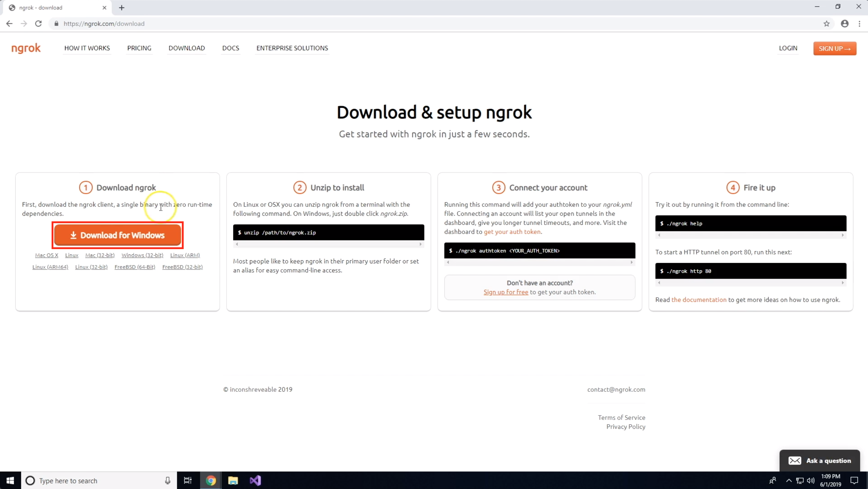Open Visual Studio from the taskbar
This screenshot has height=489, width=868.
255,481
